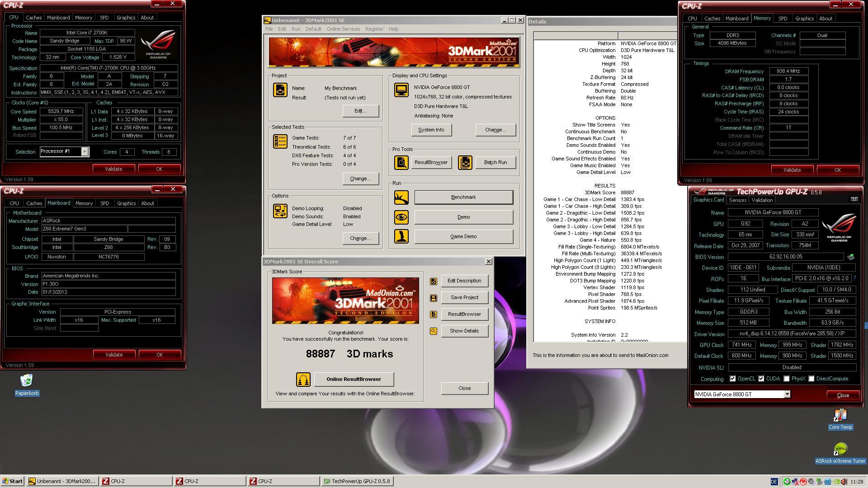Open the NVIDIA GeForce 8800 GT card dropdown
The width and height of the screenshot is (868, 488).
pos(787,394)
